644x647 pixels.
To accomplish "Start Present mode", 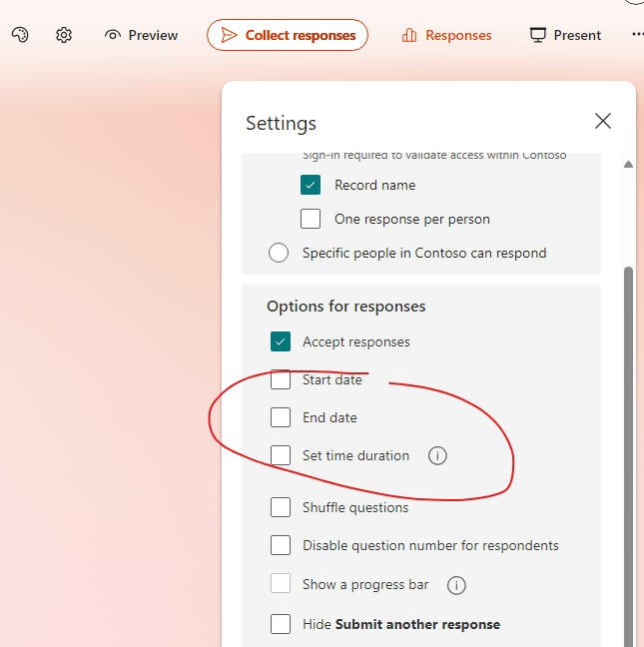I will pos(565,35).
